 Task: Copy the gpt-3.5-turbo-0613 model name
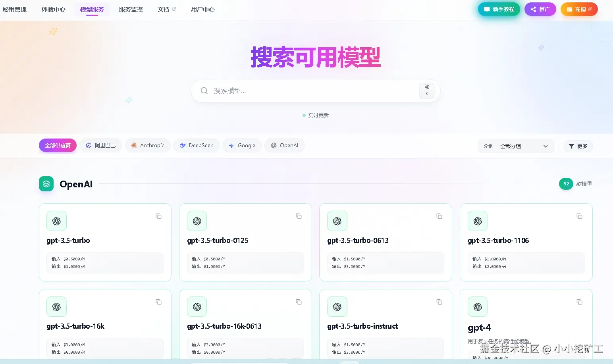pyautogui.click(x=439, y=216)
